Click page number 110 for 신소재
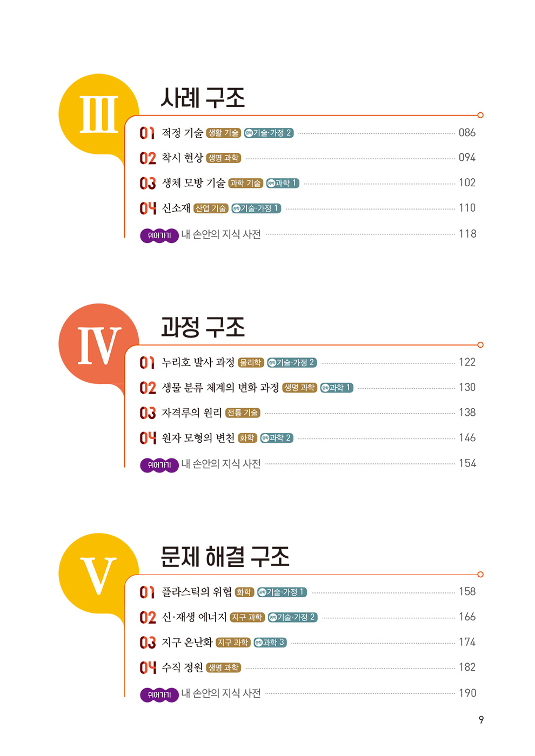 tap(467, 208)
